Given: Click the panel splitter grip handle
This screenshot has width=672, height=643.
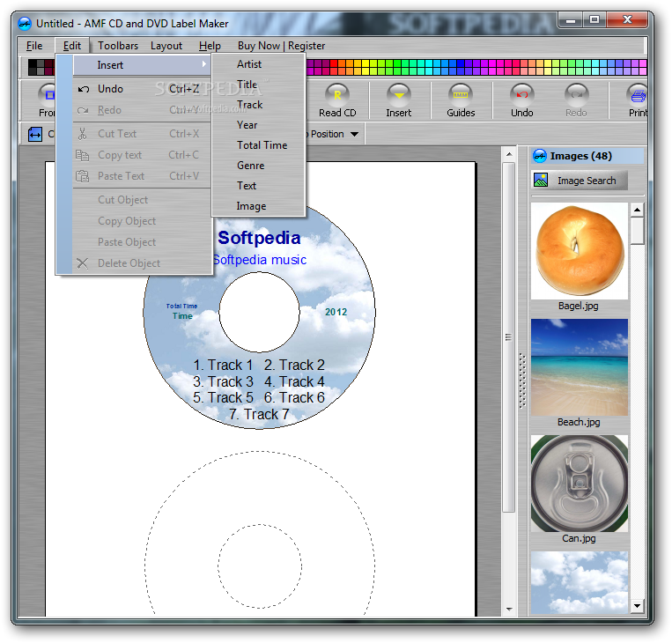Looking at the screenshot, I should [522, 381].
